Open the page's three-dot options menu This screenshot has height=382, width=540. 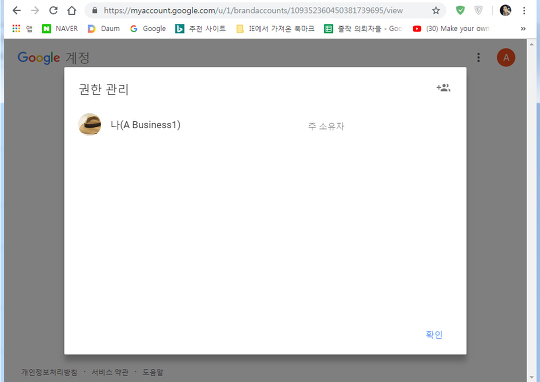478,58
